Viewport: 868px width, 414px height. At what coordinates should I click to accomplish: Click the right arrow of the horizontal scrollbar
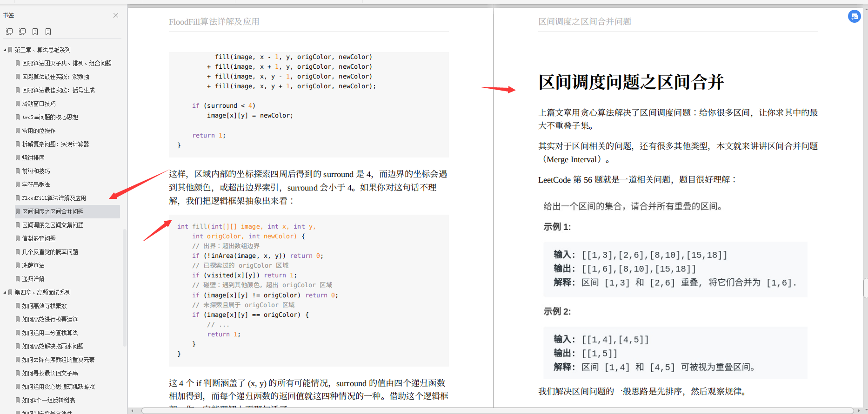click(x=858, y=411)
